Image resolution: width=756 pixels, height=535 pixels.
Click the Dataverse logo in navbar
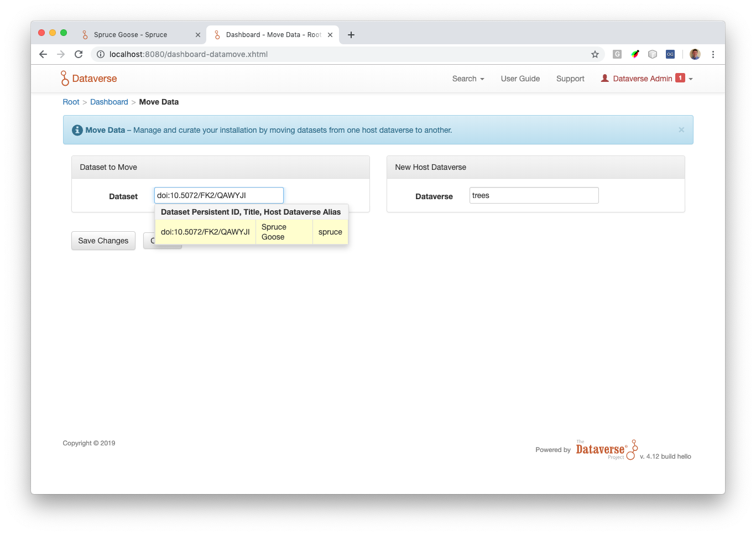[x=88, y=79]
